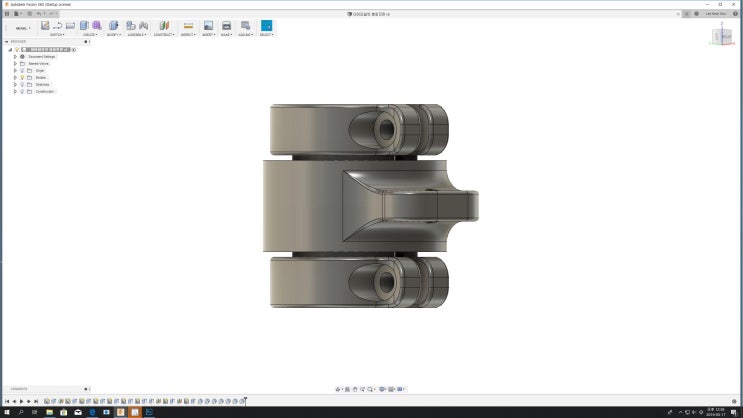Expand the Sketches folder node

(x=15, y=84)
